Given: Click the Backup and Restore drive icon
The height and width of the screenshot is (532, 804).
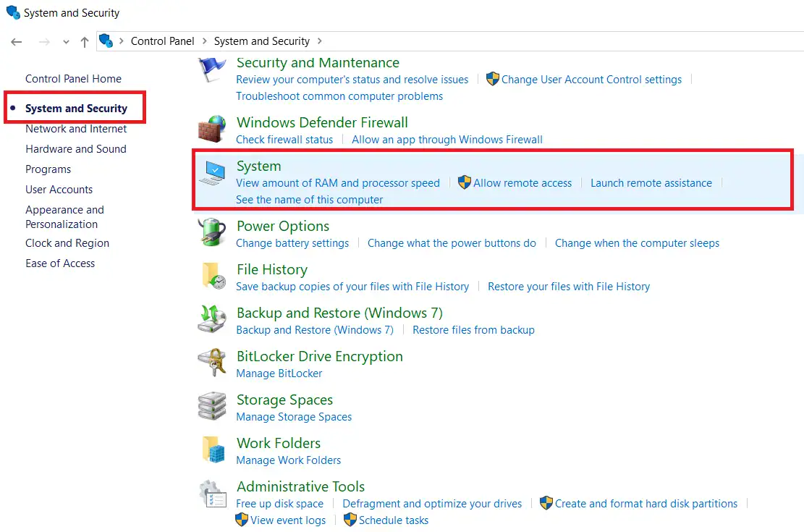Looking at the screenshot, I should click(212, 319).
